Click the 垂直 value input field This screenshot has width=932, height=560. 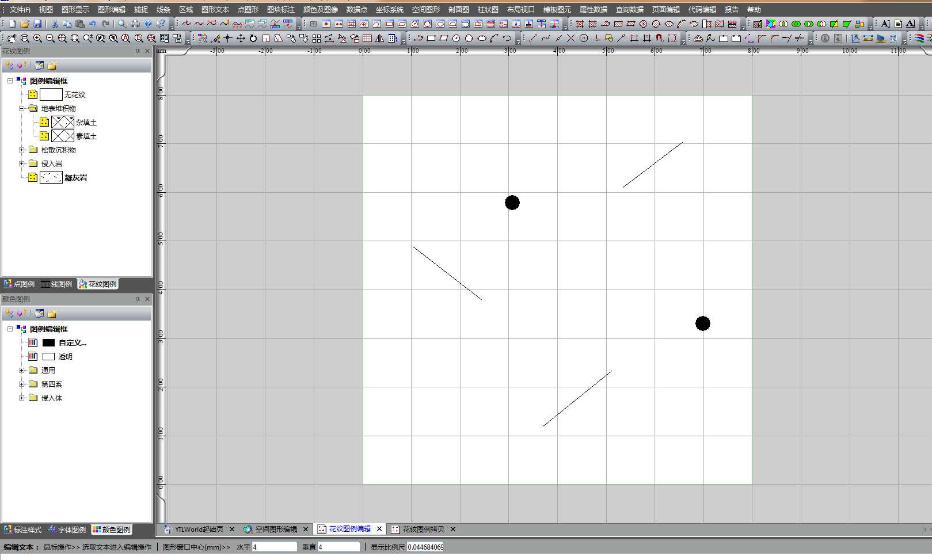pos(338,547)
